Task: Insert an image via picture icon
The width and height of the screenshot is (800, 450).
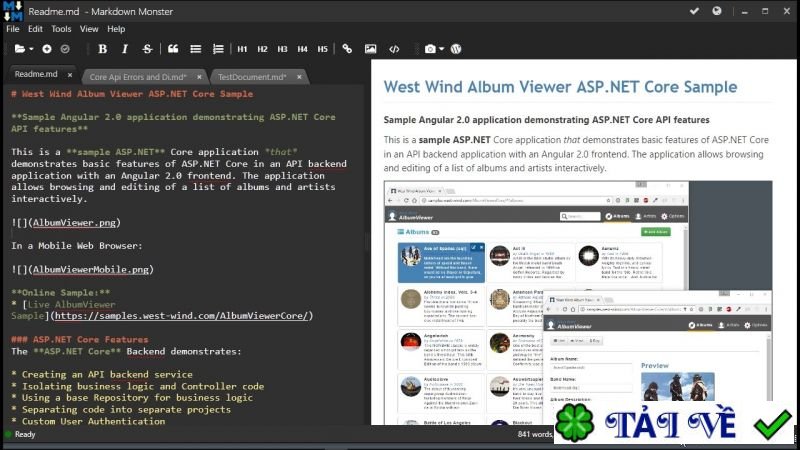Action: [370, 49]
